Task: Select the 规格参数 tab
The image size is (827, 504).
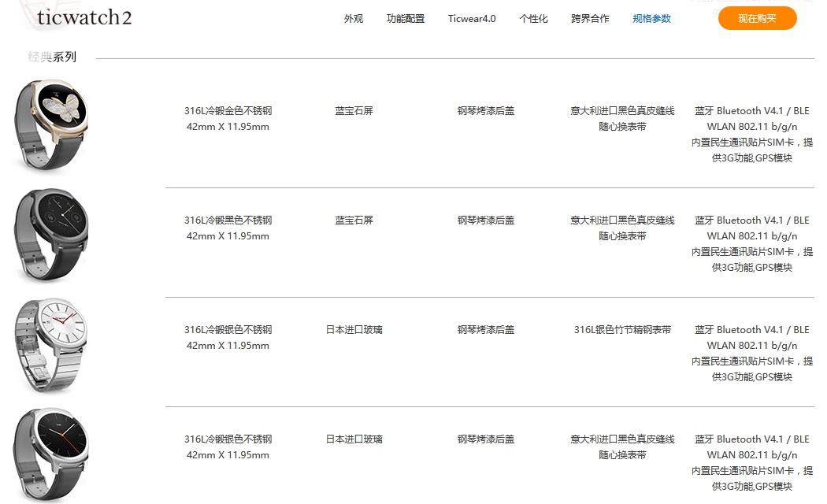Action: point(651,19)
